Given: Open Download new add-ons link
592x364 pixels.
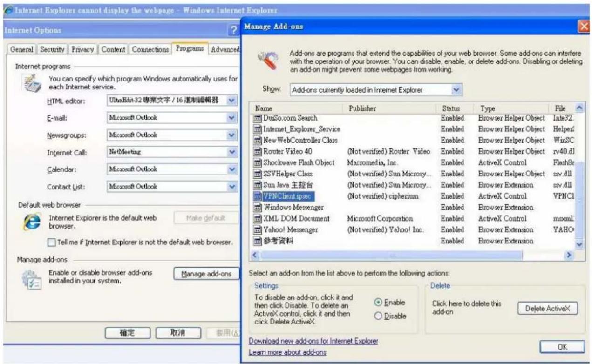Looking at the screenshot, I should (x=313, y=341).
